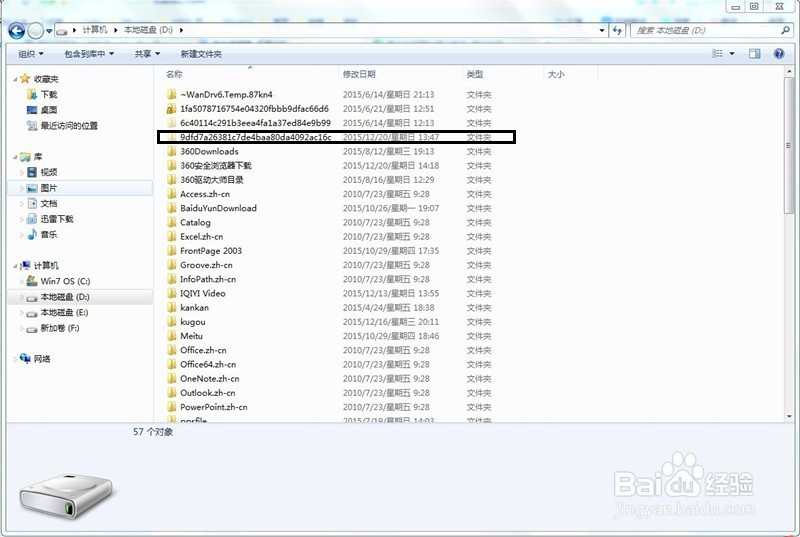Select 新加卷 (F:) drive
Screen dimensions: 800x537
point(60,328)
